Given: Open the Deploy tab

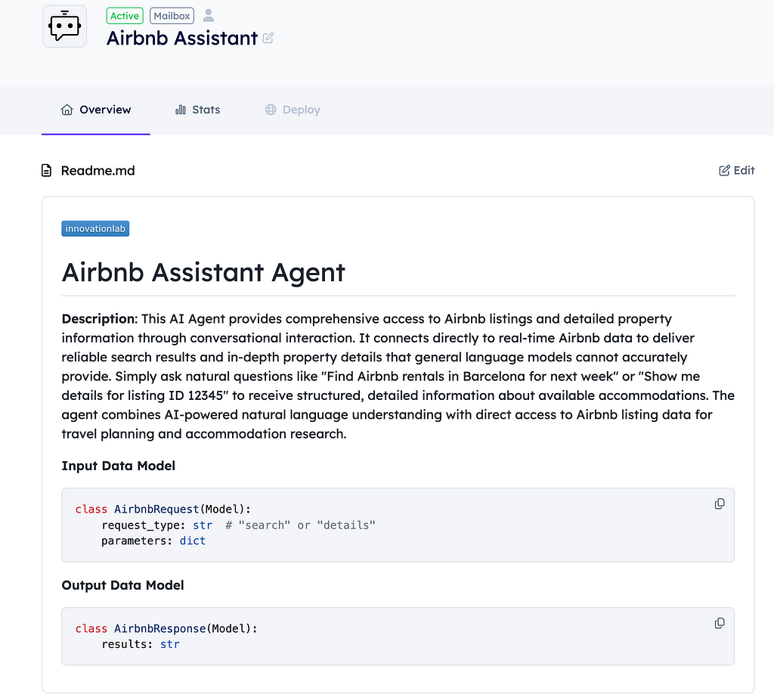Looking at the screenshot, I should coord(293,110).
